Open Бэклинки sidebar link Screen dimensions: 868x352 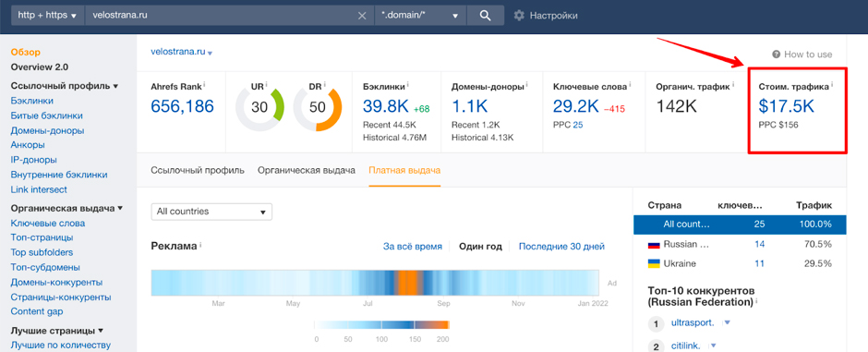(x=32, y=101)
